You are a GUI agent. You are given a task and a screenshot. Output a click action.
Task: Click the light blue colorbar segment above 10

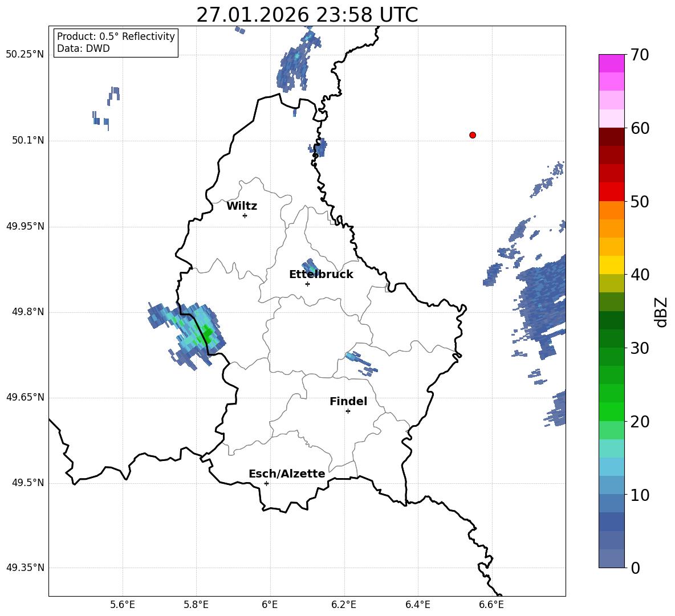pyautogui.click(x=611, y=485)
